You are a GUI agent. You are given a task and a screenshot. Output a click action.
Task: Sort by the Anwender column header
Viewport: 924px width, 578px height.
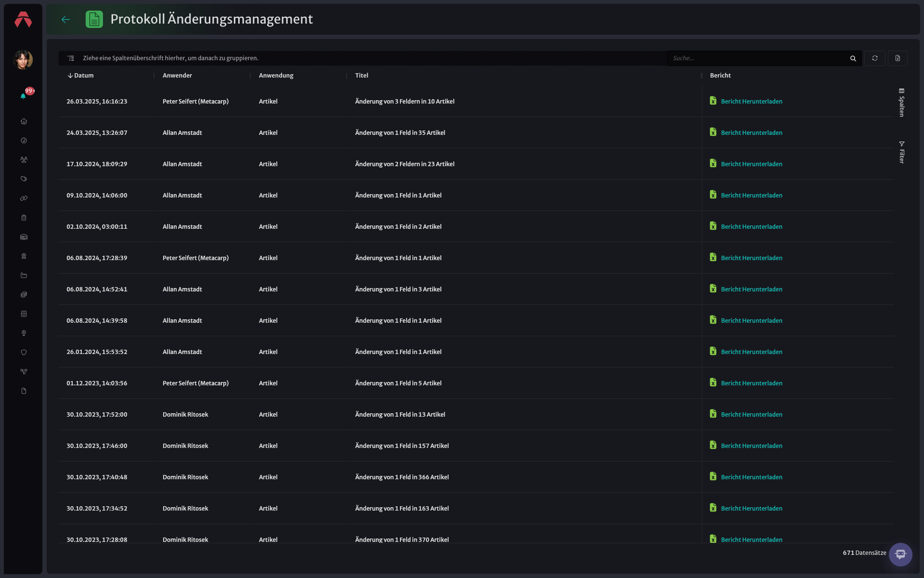coord(177,76)
